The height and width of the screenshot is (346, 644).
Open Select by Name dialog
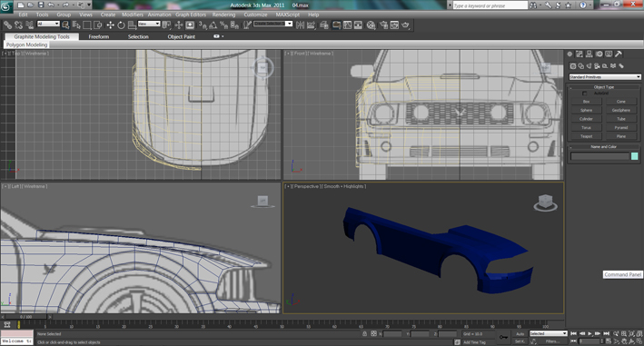(x=76, y=25)
